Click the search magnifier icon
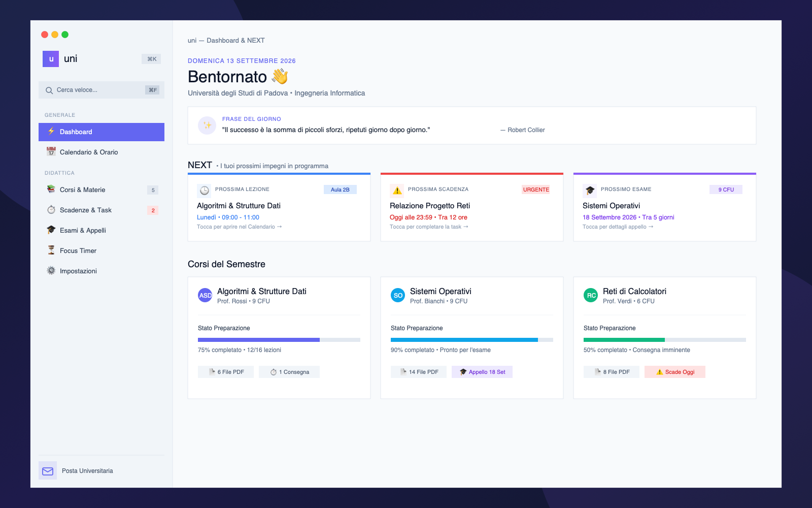Image resolution: width=812 pixels, height=508 pixels. point(49,90)
